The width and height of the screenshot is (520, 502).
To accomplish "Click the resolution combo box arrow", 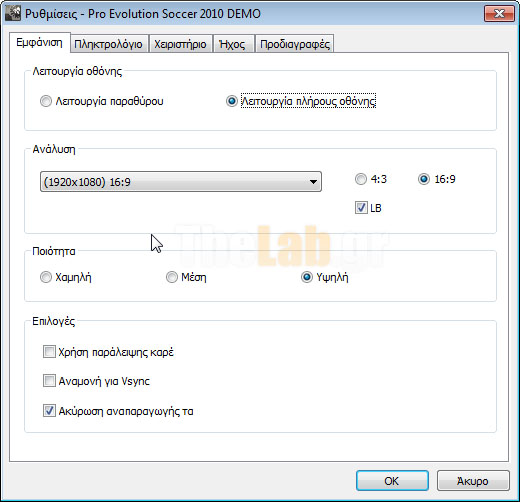I will 313,182.
